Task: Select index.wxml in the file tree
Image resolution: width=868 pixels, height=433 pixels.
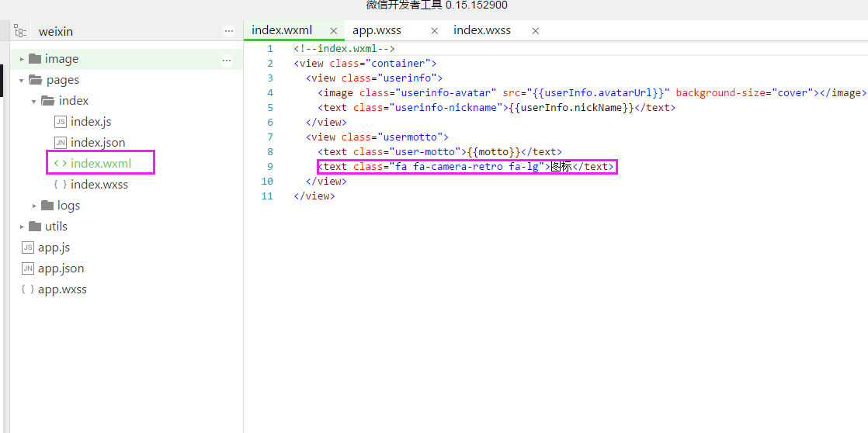Action: (101, 163)
